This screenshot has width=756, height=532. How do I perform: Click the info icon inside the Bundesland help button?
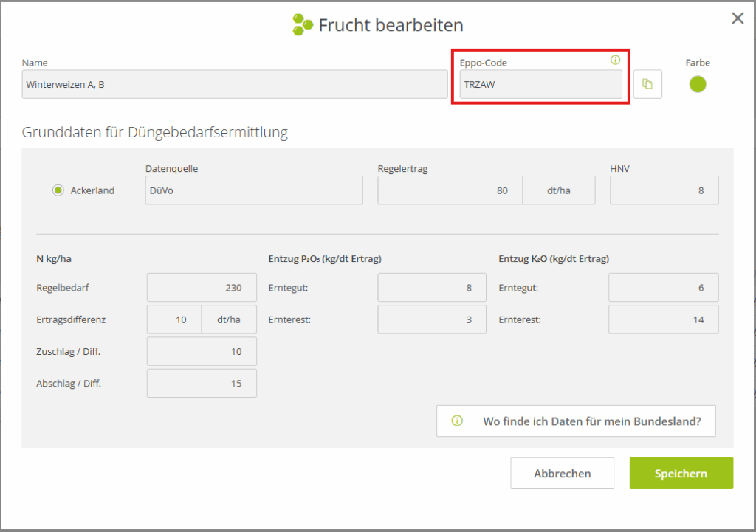457,421
